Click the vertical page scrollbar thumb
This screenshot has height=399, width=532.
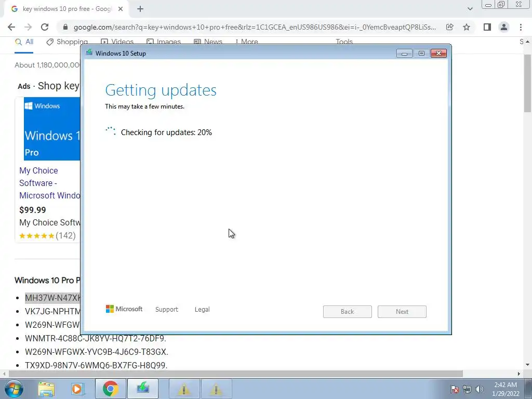[x=528, y=83]
